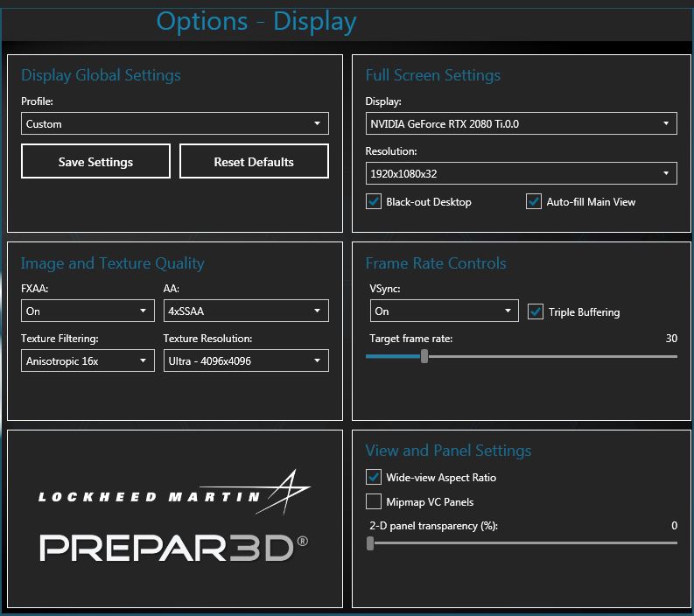Image resolution: width=694 pixels, height=616 pixels.
Task: Open the Texture Filtering dropdown showing Anisotropic 16x
Action: click(88, 360)
